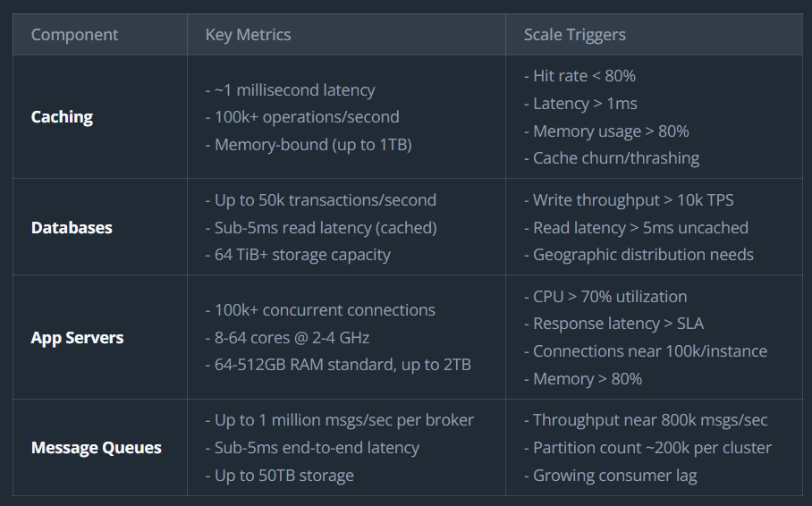Click the 'Memory-bound (up to 1TB)' line
This screenshot has height=506, width=812.
308,145
